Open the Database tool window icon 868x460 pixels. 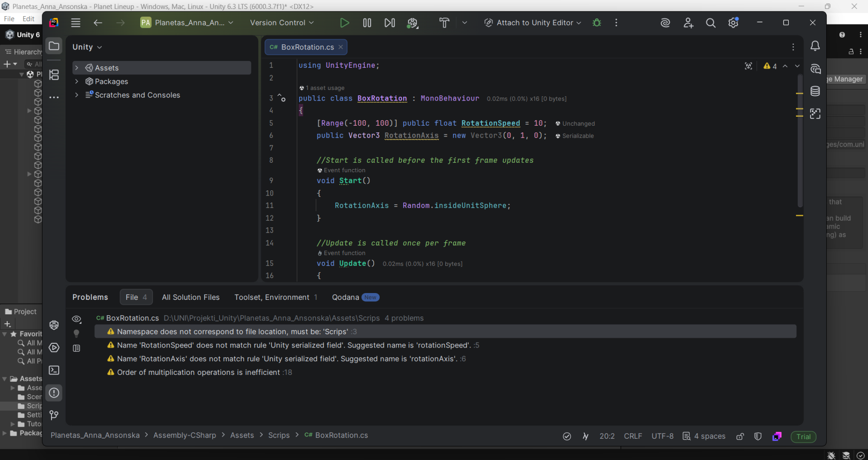815,91
